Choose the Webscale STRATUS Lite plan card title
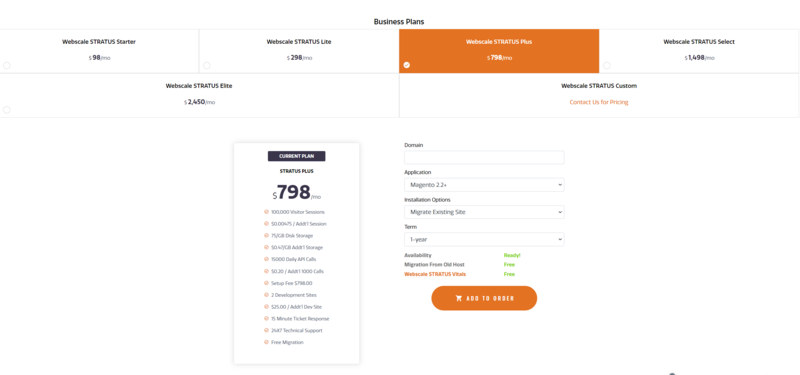This screenshot has width=800, height=375. [299, 42]
